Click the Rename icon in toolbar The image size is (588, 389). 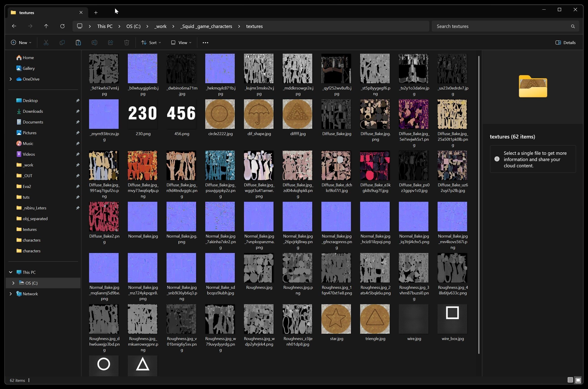click(94, 43)
